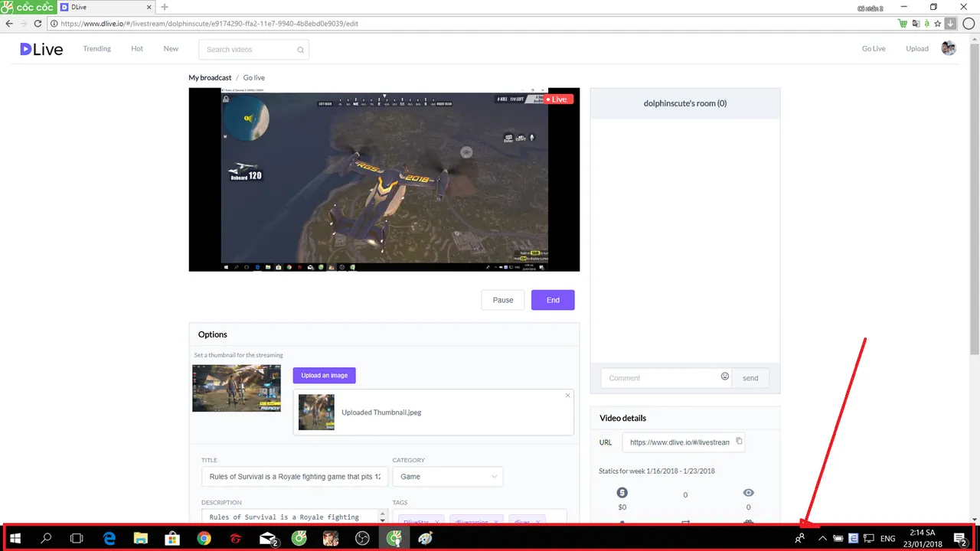Click the Go Live link in header
The image size is (980, 551).
point(874,49)
